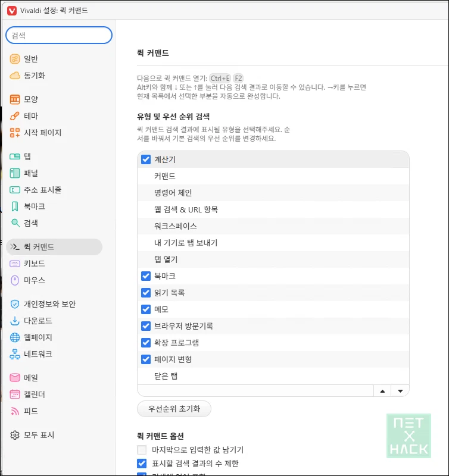Viewport: 449px width, 476px height.
Task: Enable 마지막으로 입력한 값 남기기
Action: [142, 450]
